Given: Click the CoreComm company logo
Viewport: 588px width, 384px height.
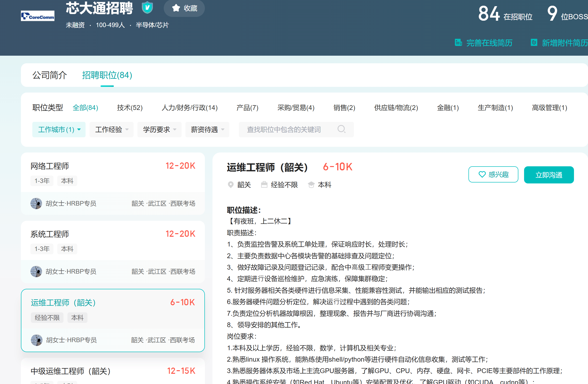Looking at the screenshot, I should pyautogui.click(x=38, y=16).
